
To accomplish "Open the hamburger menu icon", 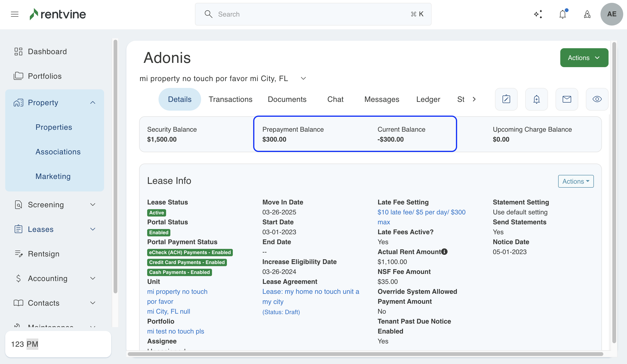I will [15, 14].
